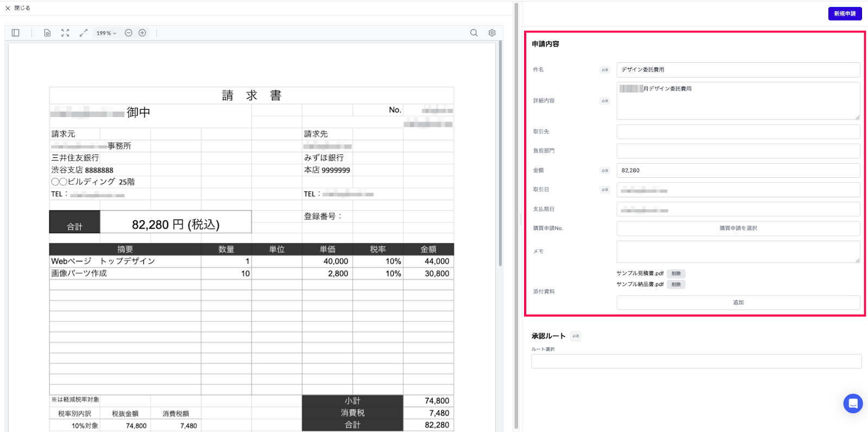The image size is (868, 432).
Task: Open search in the PDF viewer
Action: click(474, 33)
